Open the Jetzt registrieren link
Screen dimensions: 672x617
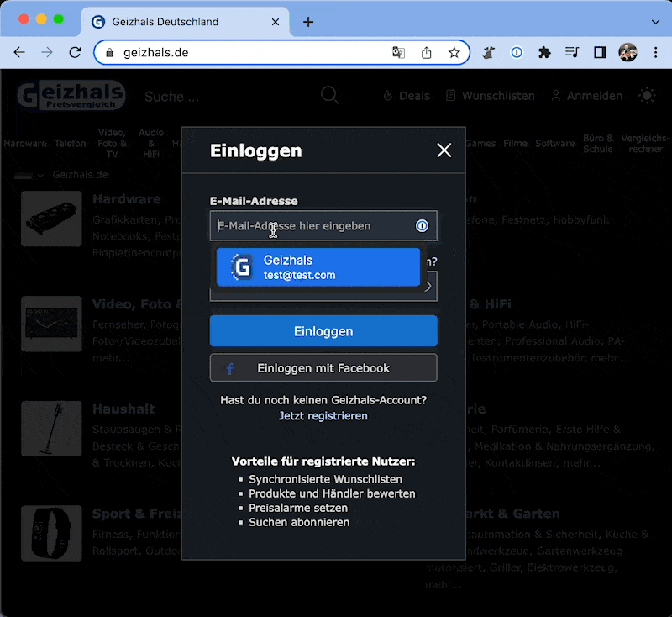[x=323, y=416]
